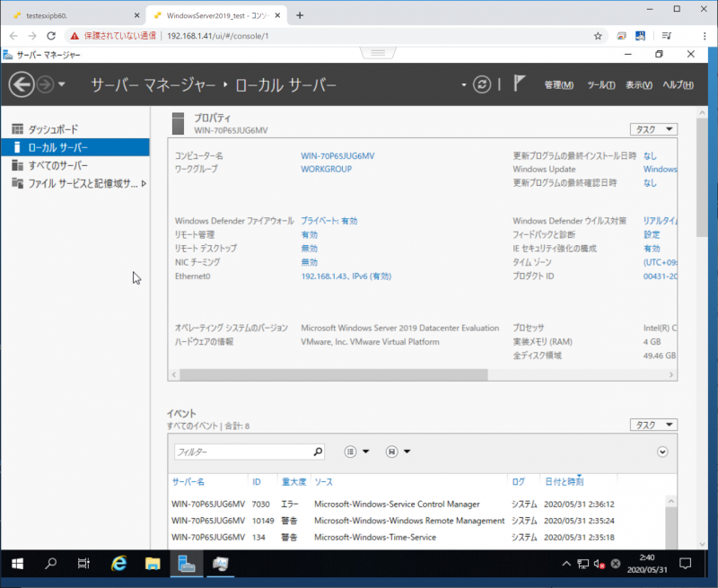The width and height of the screenshot is (718, 588).
Task: Open the ツール(T) menu
Action: (x=600, y=84)
